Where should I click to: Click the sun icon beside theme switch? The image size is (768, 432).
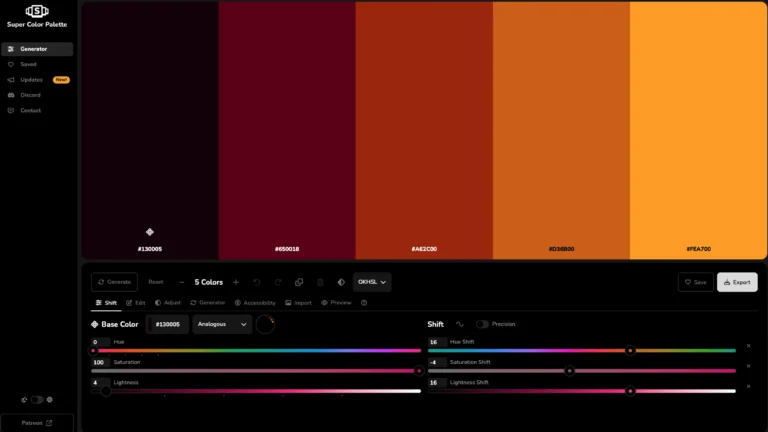point(49,400)
